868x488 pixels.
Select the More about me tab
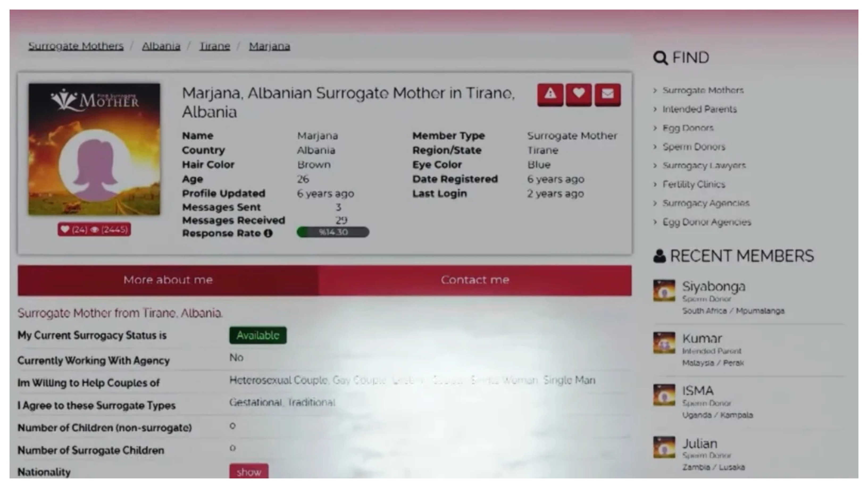168,280
